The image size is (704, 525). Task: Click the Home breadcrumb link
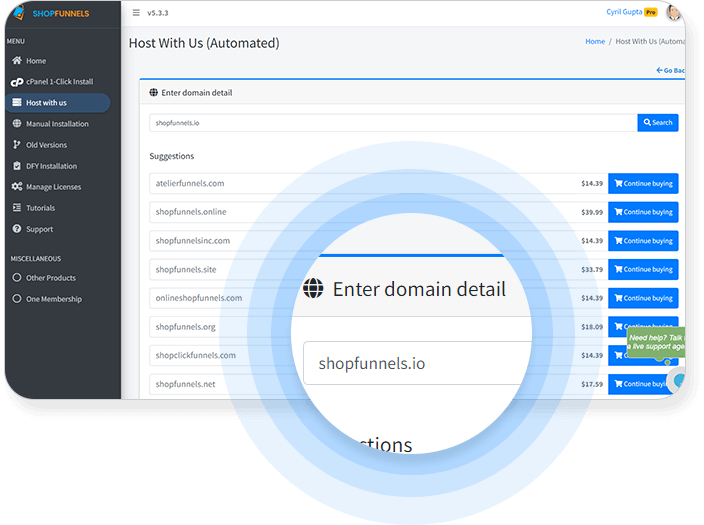(x=595, y=42)
